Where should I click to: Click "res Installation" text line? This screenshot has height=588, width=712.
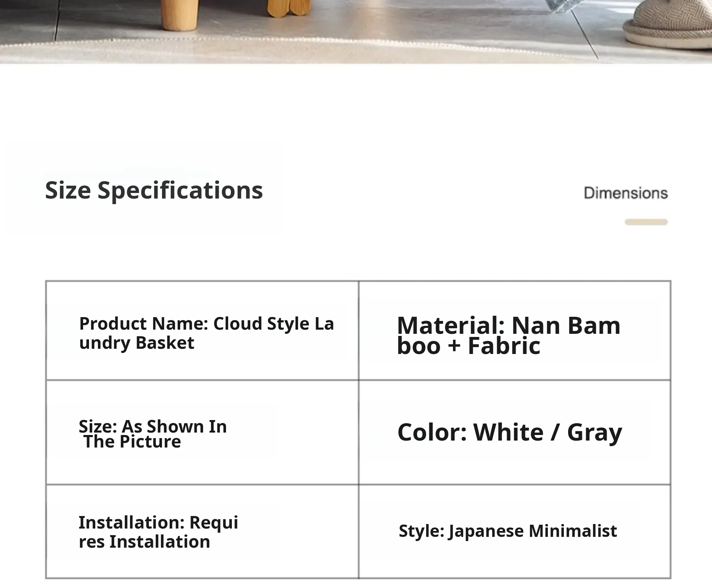point(144,542)
